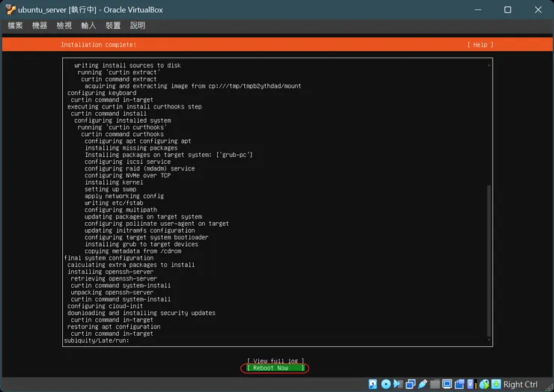Click the mouse integration status icon
554x392 pixels.
tap(484, 384)
